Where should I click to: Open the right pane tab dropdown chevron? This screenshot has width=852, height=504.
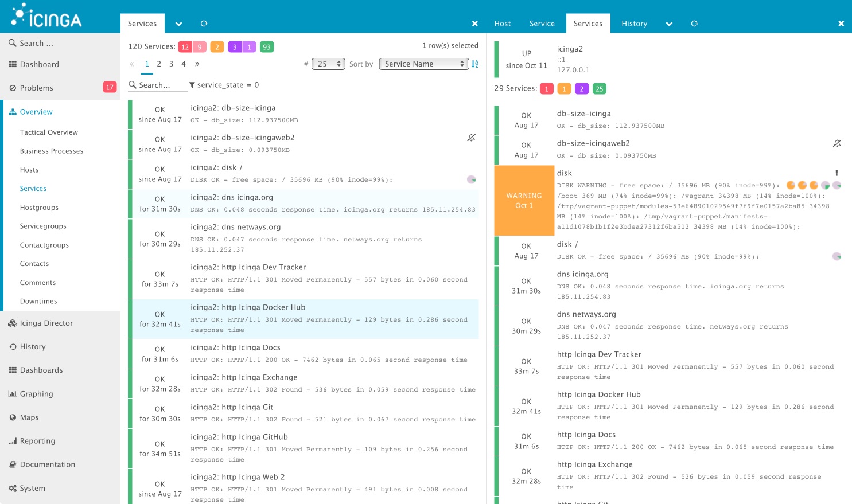tap(669, 24)
